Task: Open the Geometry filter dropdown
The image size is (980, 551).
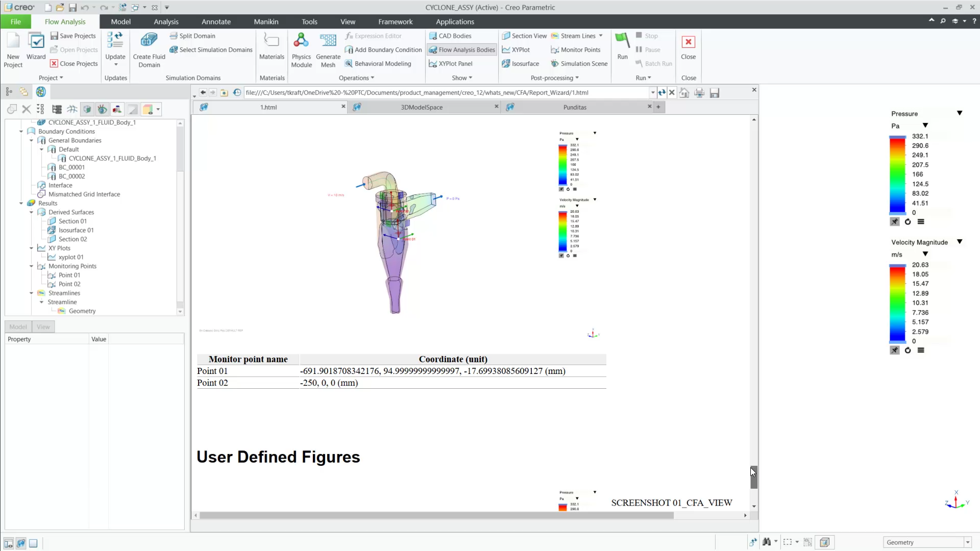Action: 967,542
